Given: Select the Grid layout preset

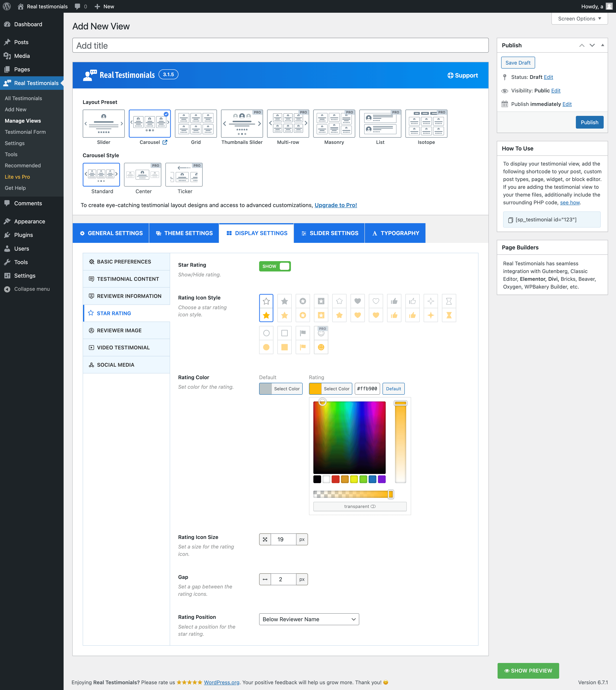Looking at the screenshot, I should [x=196, y=124].
